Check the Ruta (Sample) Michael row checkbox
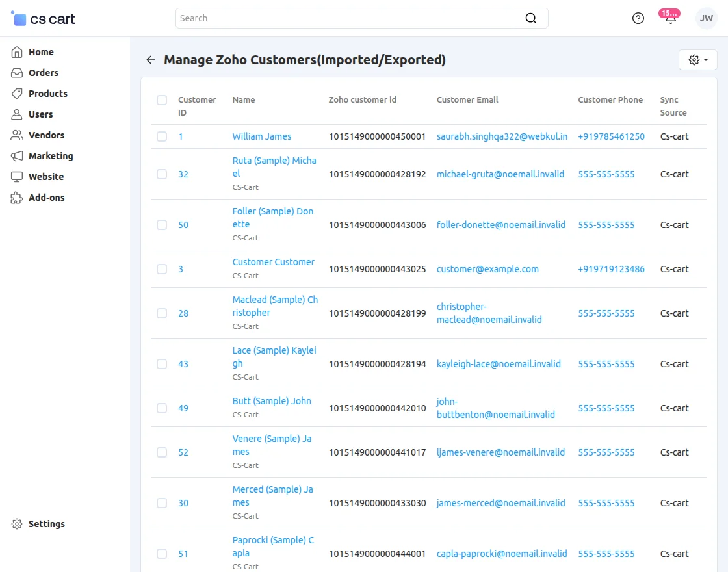Image resolution: width=728 pixels, height=572 pixels. (162, 174)
